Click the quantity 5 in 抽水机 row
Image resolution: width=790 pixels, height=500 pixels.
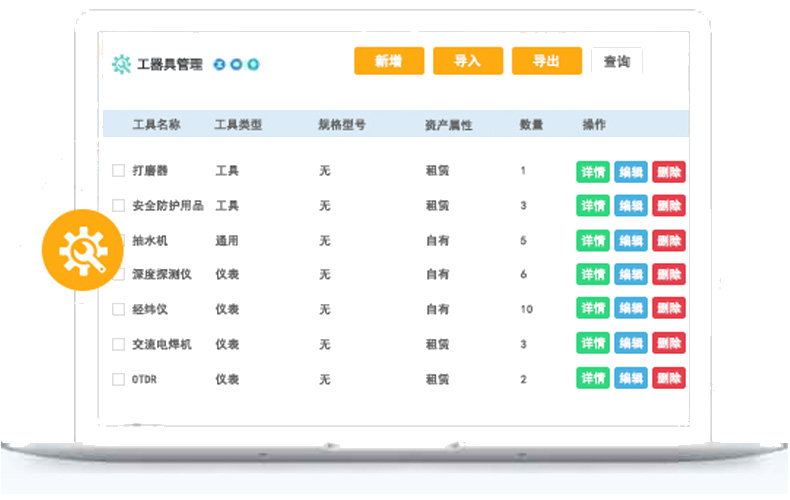[x=523, y=240]
